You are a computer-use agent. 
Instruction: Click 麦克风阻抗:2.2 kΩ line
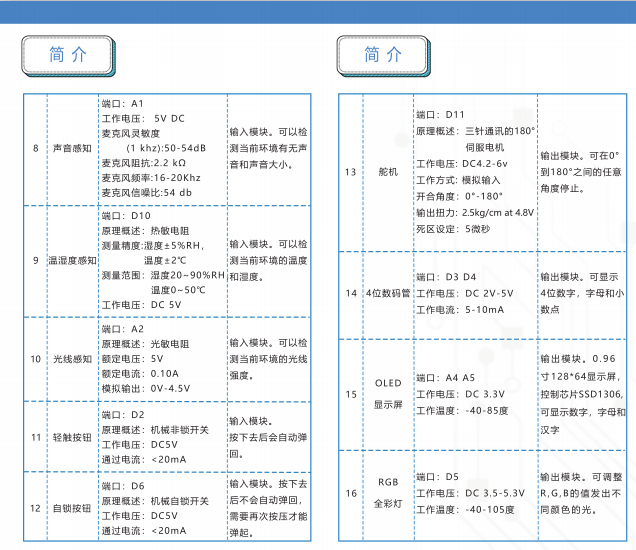pyautogui.click(x=144, y=163)
